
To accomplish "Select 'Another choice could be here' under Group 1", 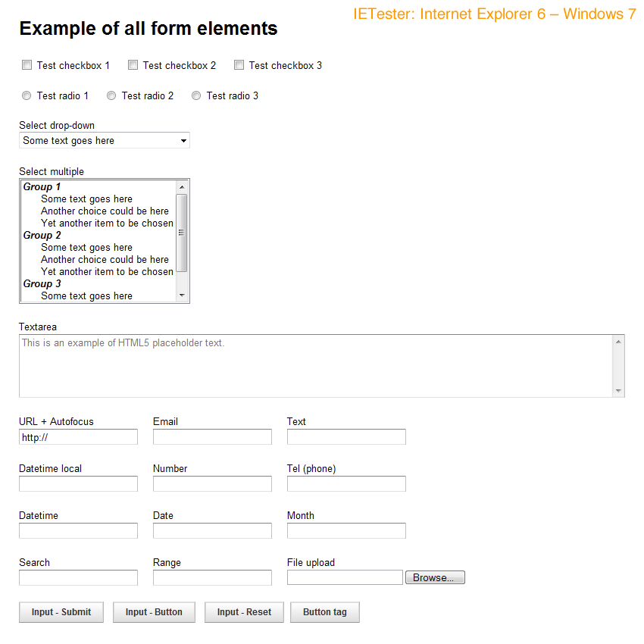I will coord(105,211).
